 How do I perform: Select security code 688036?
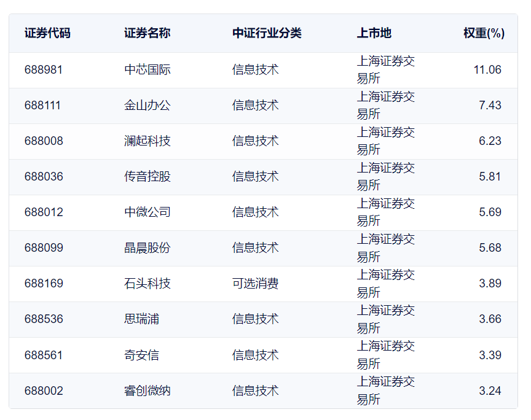tap(44, 176)
